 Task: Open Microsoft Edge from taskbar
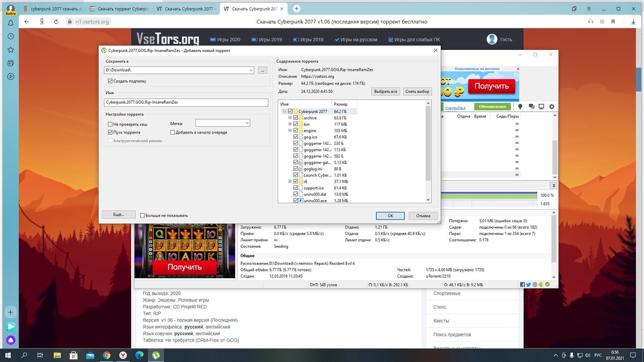139,355
